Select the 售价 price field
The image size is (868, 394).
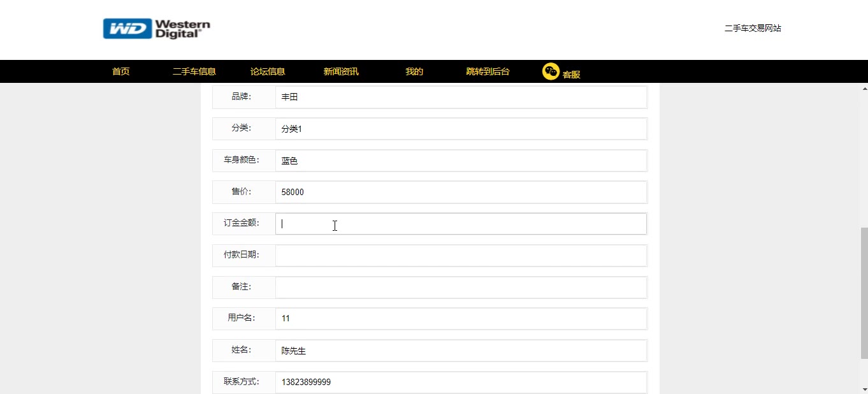coord(461,192)
